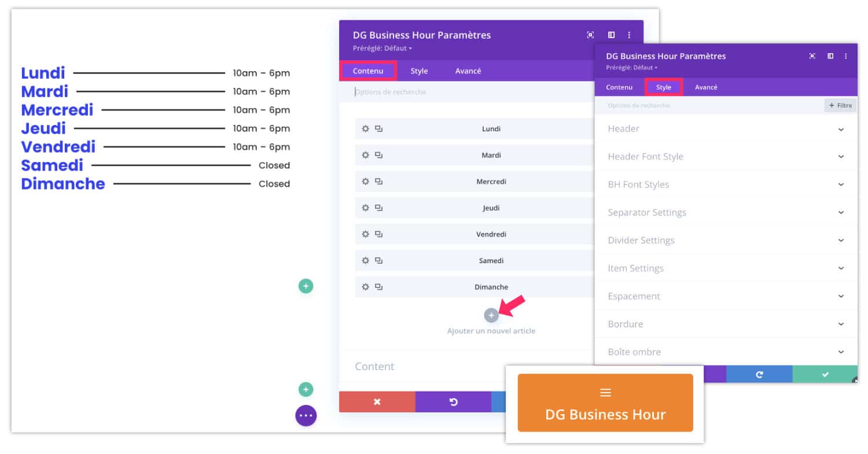The height and width of the screenshot is (454, 868).
Task: Open Avancé tab in back window
Action: (x=468, y=71)
